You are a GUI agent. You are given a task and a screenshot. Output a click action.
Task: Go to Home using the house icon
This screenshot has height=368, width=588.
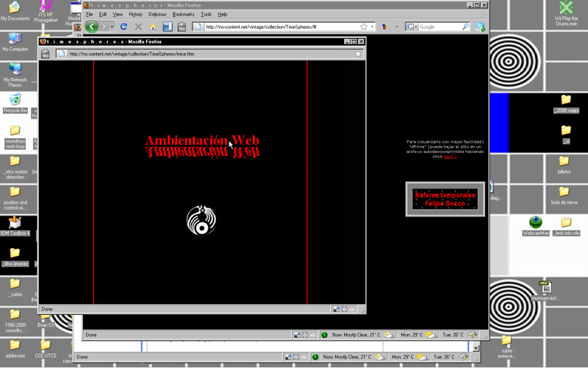point(153,26)
